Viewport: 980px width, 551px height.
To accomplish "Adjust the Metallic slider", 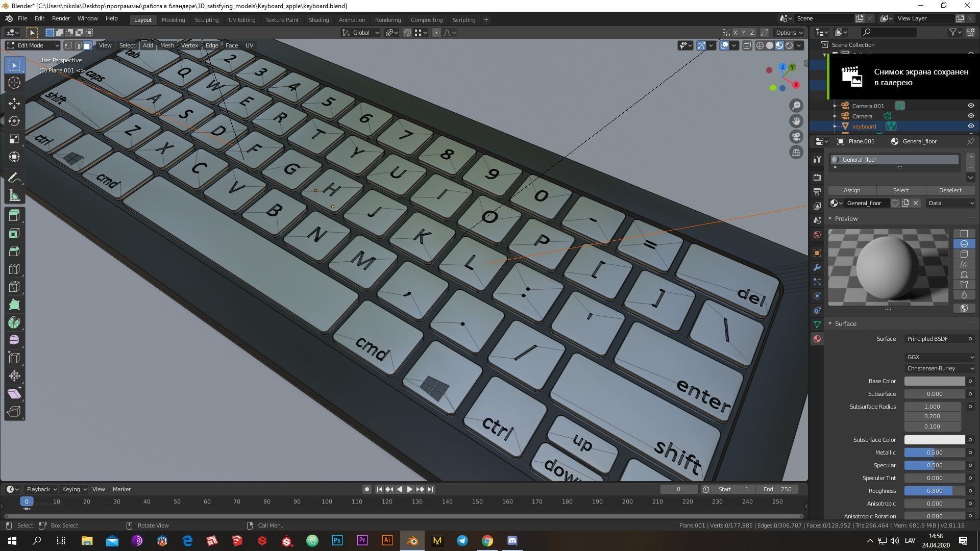I will (935, 453).
